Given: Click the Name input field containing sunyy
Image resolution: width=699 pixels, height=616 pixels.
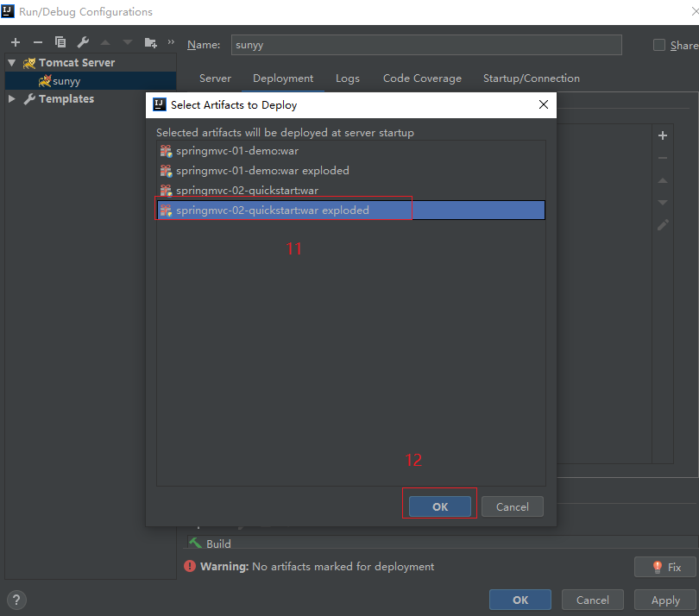Looking at the screenshot, I should coord(425,45).
